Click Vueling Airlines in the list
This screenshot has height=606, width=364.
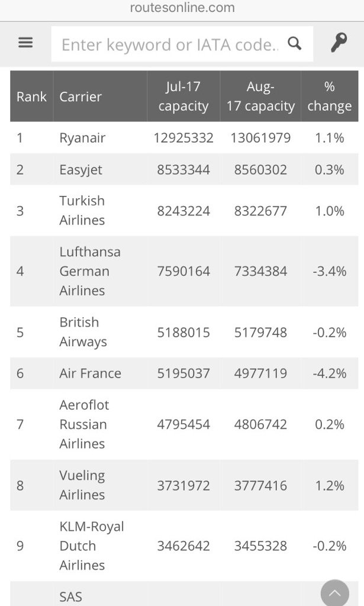(82, 485)
